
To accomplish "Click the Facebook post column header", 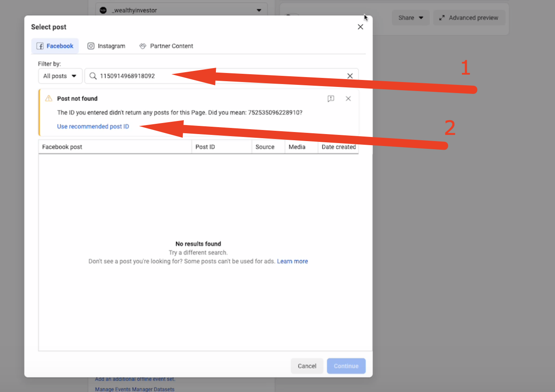I will click(x=115, y=147).
